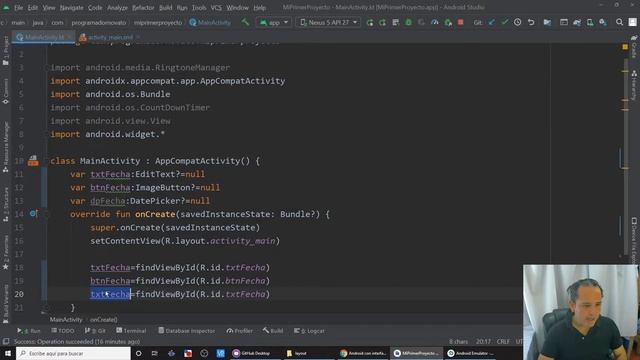Image resolution: width=640 pixels, height=360 pixels.
Task: Open the Edit menu
Action: click(x=33, y=7)
